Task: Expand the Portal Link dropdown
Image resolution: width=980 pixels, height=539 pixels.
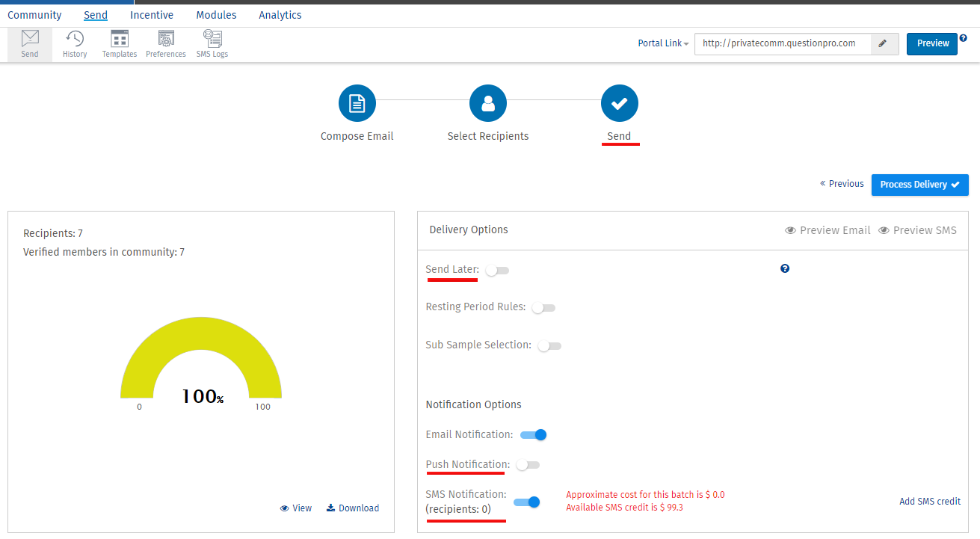Action: coord(663,44)
